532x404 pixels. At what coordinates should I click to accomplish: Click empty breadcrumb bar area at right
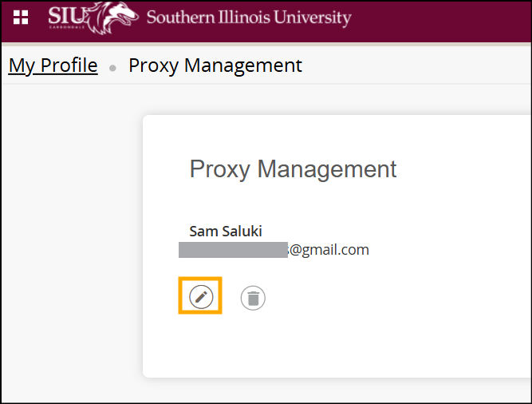pos(431,66)
